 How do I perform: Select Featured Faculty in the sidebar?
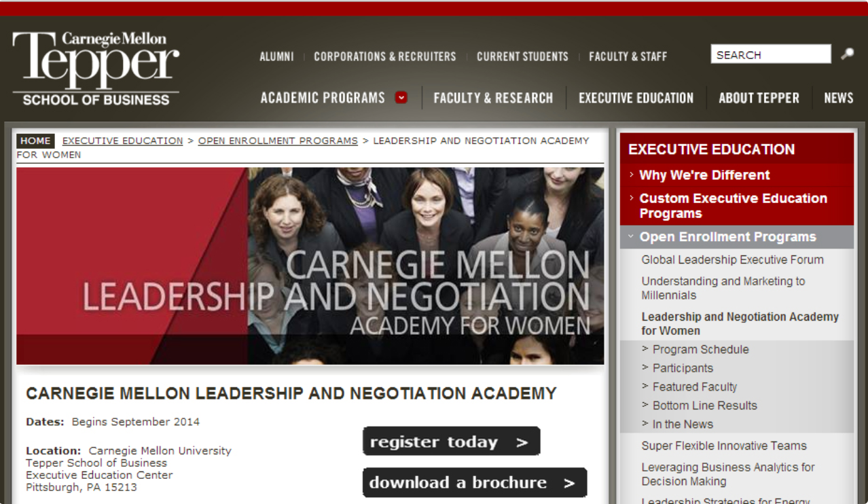point(695,387)
